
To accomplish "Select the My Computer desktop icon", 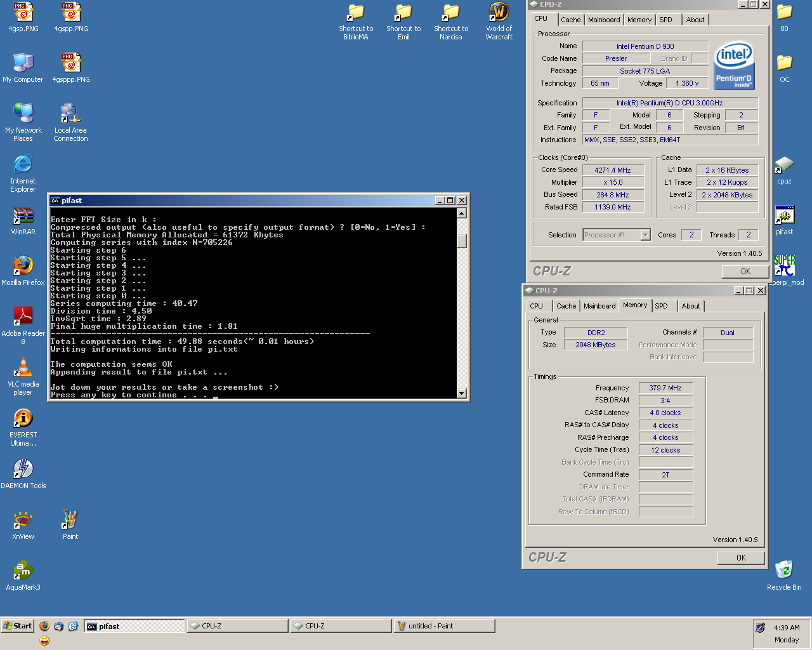I will click(23, 68).
